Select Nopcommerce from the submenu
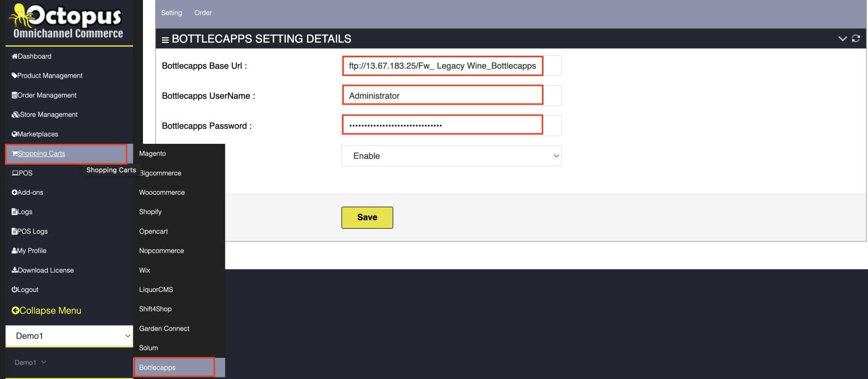This screenshot has width=868, height=379. (x=161, y=251)
